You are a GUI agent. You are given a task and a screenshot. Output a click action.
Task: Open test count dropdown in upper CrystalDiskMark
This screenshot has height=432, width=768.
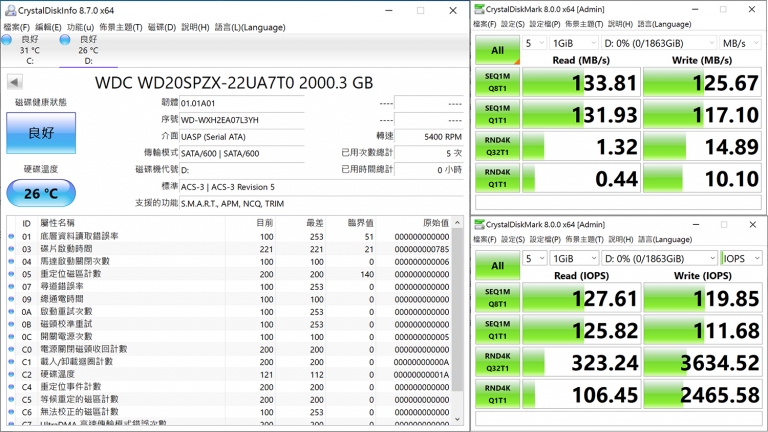point(534,43)
